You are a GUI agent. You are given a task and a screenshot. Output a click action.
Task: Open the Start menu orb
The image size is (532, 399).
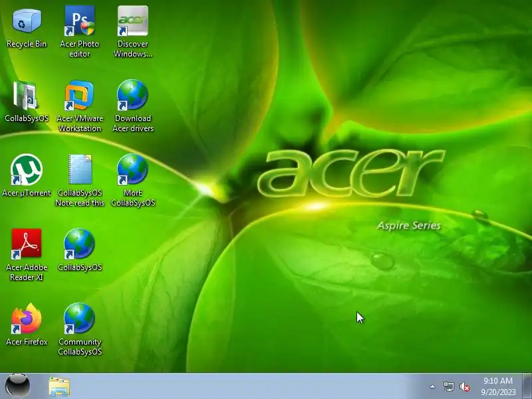pos(18,386)
